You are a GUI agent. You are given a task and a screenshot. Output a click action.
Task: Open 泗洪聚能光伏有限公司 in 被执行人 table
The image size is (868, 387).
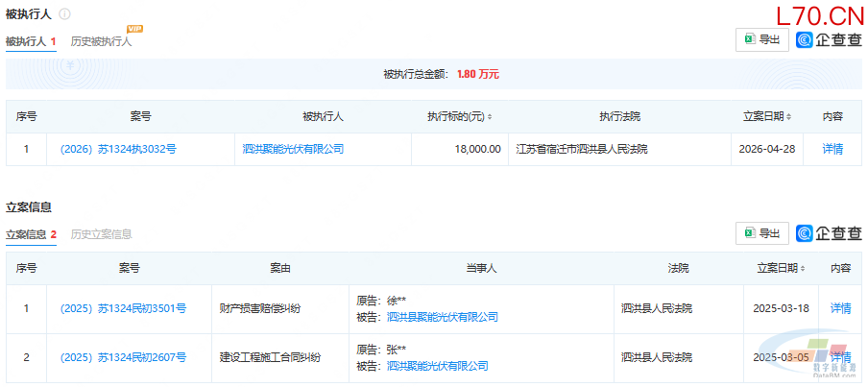click(294, 149)
